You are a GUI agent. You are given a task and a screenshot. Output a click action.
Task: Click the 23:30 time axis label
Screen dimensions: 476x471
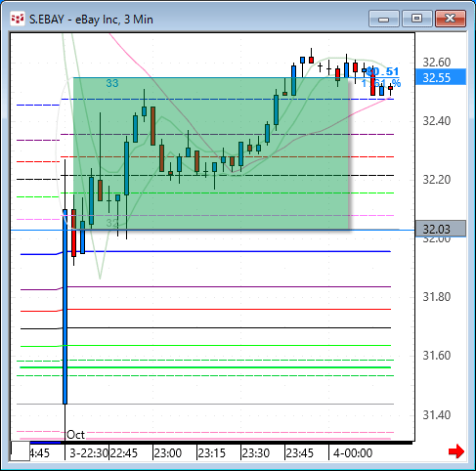pyautogui.click(x=255, y=453)
